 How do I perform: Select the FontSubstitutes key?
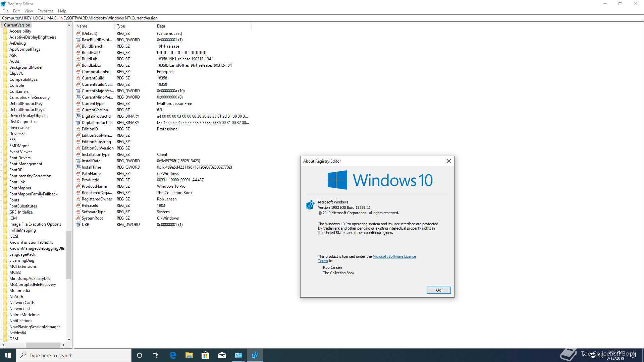pyautogui.click(x=23, y=206)
